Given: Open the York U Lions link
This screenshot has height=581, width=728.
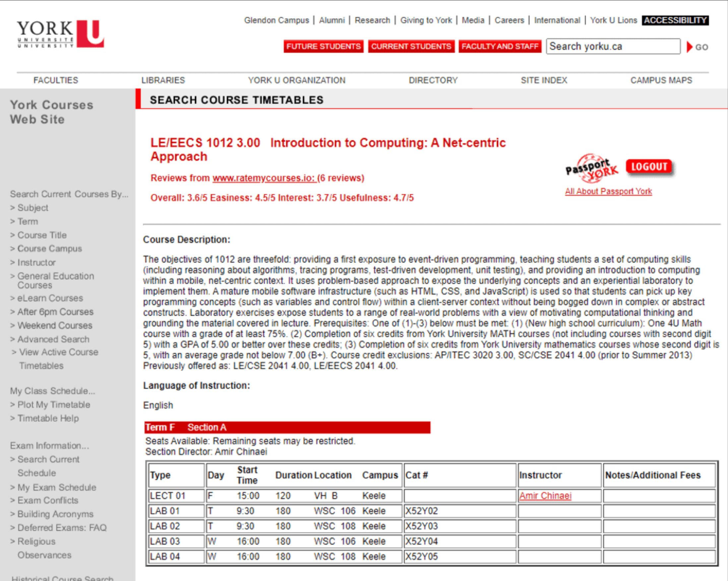Looking at the screenshot, I should point(613,20).
